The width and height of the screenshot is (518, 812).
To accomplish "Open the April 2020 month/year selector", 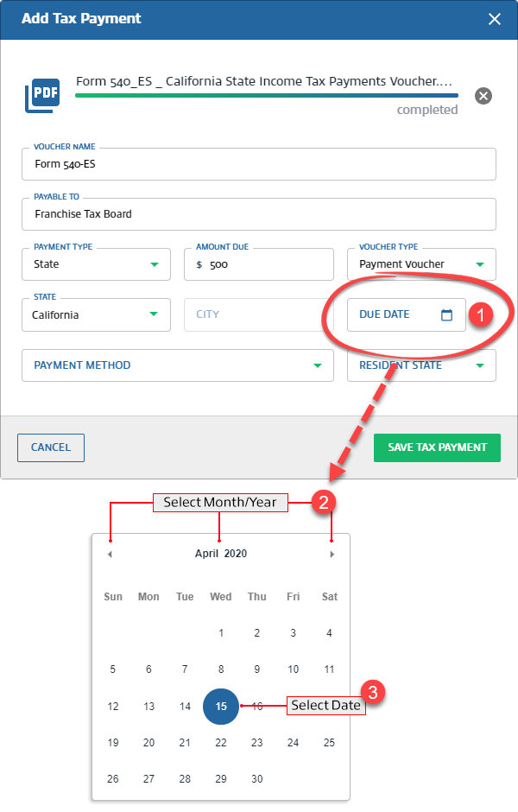I will (x=220, y=554).
